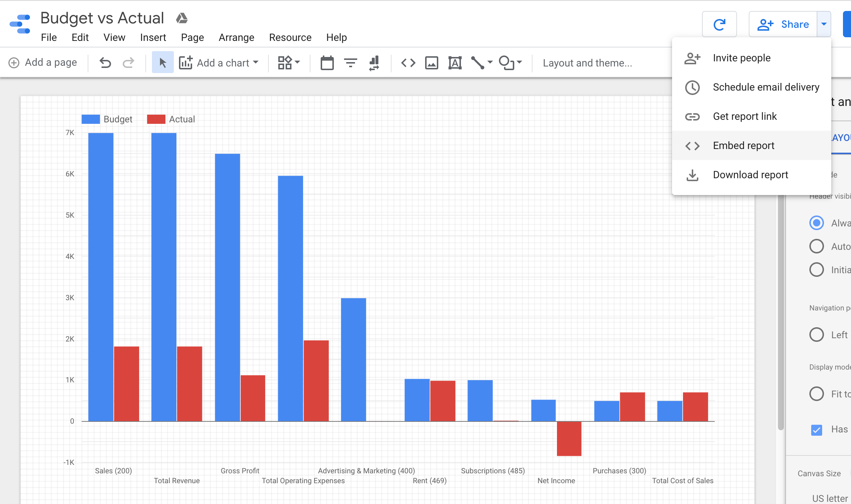The image size is (851, 504).
Task: Click the redo arrow icon
Action: [128, 63]
